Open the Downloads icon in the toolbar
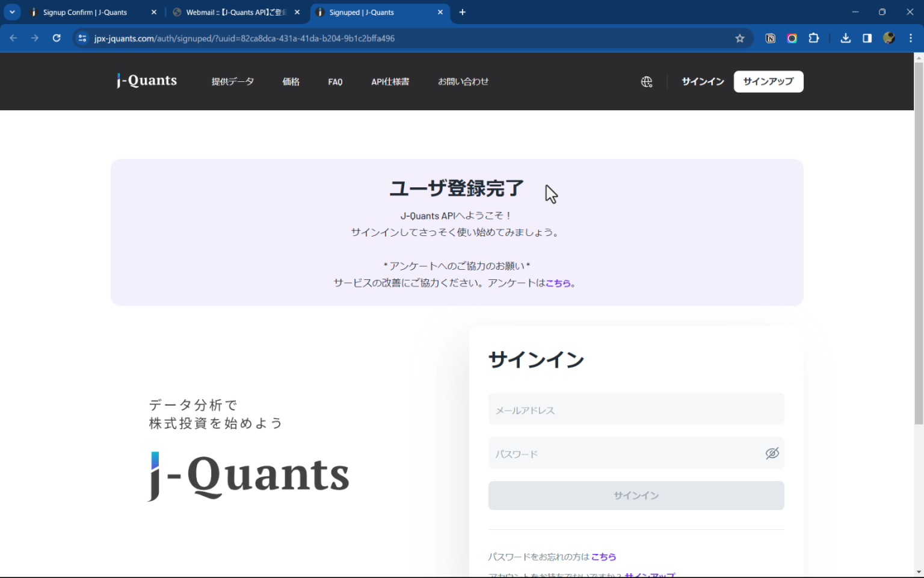The width and height of the screenshot is (924, 578). coord(845,38)
